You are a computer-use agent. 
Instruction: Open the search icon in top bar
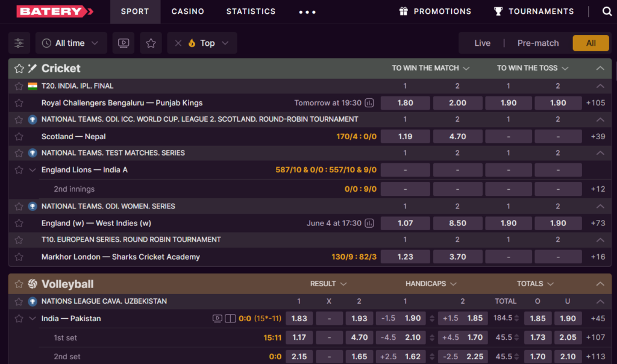[x=606, y=11]
